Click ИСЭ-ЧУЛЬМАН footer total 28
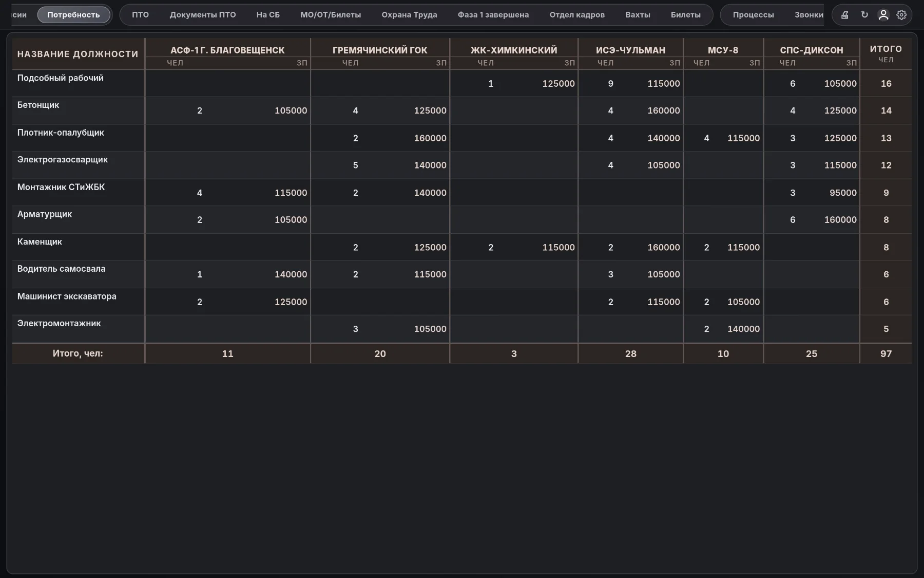The height and width of the screenshot is (578, 924). [x=631, y=353]
